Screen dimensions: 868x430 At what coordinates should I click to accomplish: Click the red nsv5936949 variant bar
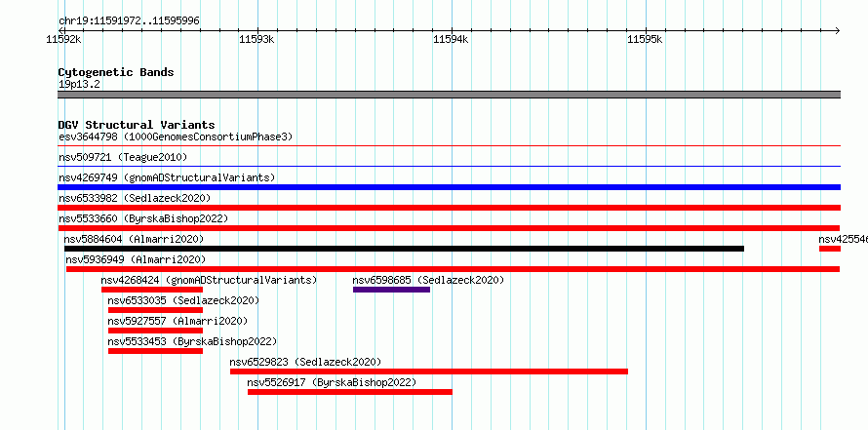(x=453, y=269)
